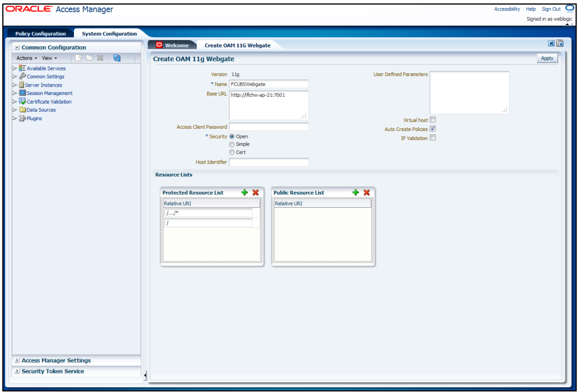
Task: Expand the Session Management tree node
Action: point(15,93)
